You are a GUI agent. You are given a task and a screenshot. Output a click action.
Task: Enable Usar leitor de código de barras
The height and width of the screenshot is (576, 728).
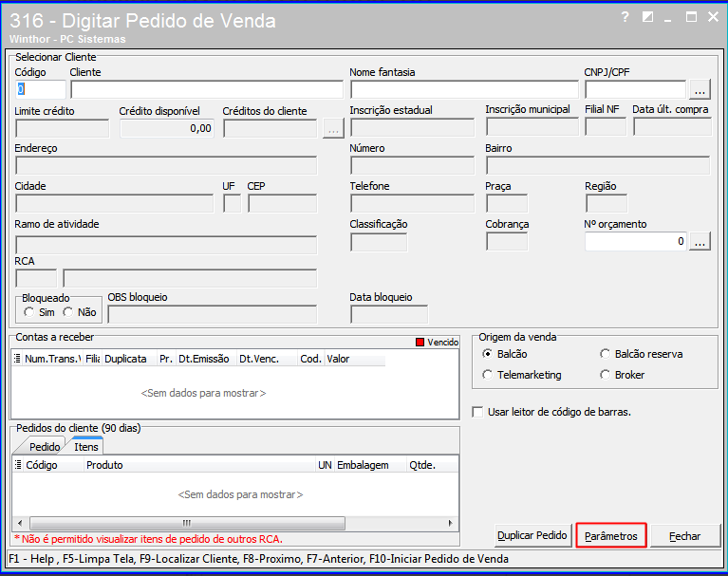pyautogui.click(x=477, y=412)
